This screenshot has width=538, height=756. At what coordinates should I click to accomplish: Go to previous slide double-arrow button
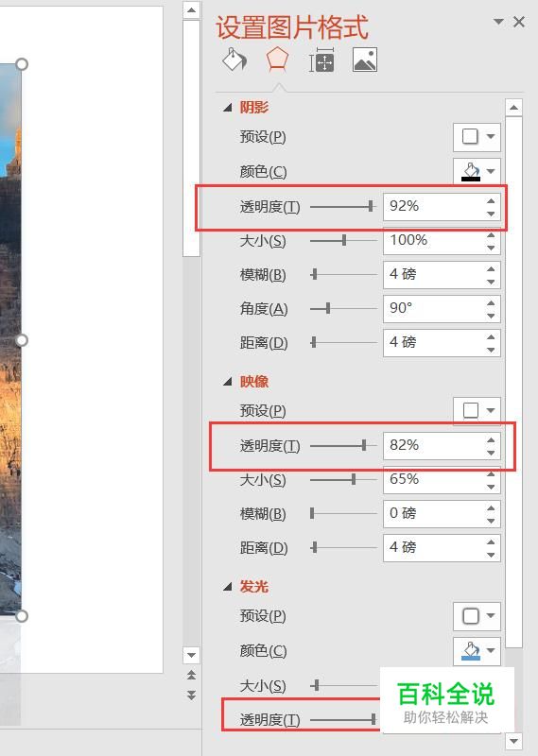(192, 675)
